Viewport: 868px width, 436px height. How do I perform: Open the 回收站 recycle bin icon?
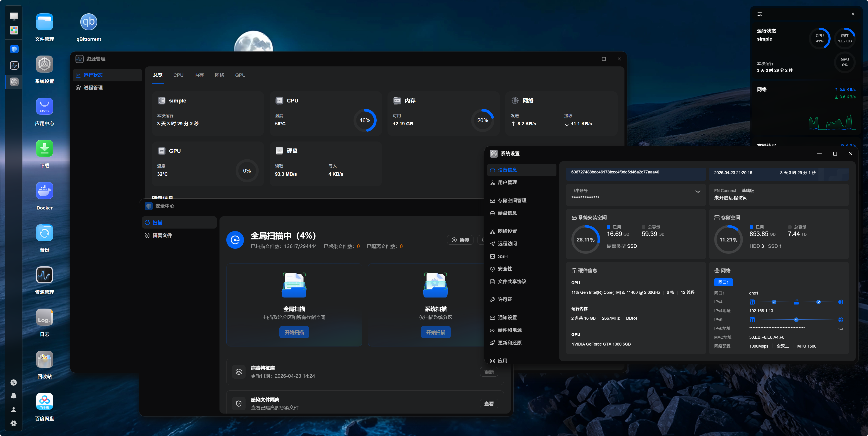coord(44,359)
